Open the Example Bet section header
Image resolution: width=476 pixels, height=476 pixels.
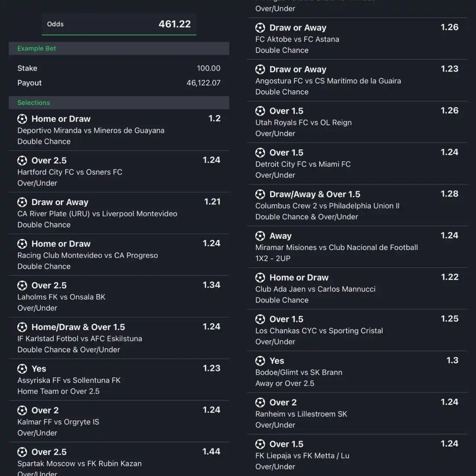(119, 48)
